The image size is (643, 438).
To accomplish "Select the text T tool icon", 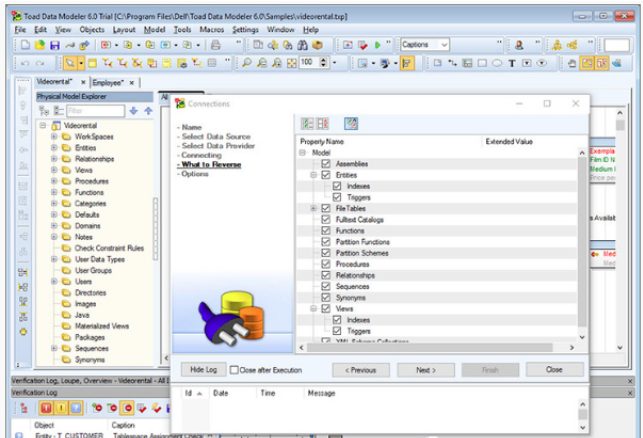I will pyautogui.click(x=512, y=63).
